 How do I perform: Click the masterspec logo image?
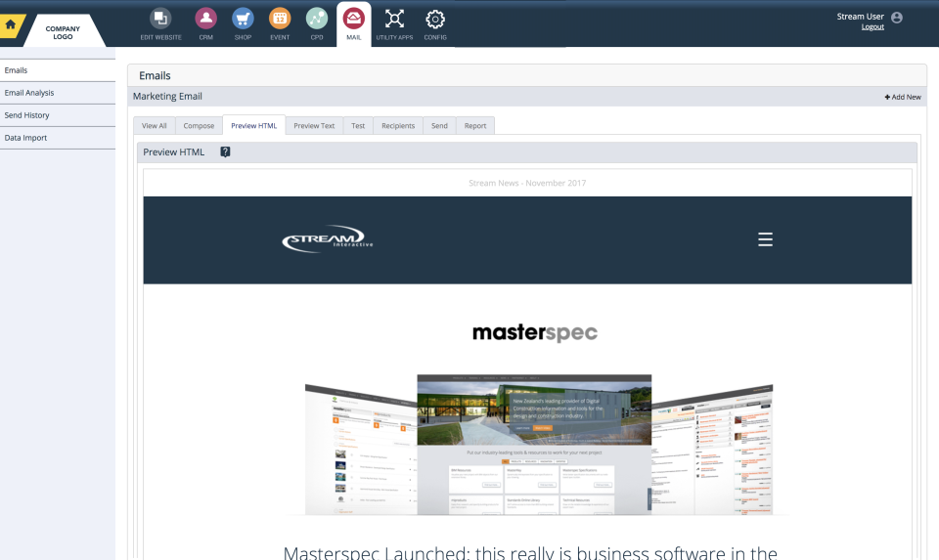tap(535, 332)
